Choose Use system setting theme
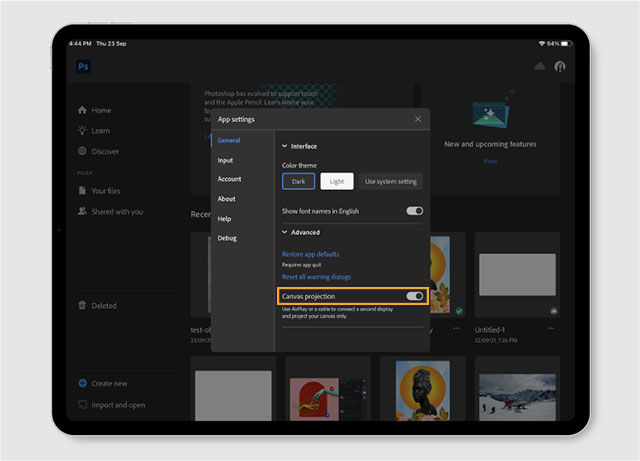 [391, 181]
